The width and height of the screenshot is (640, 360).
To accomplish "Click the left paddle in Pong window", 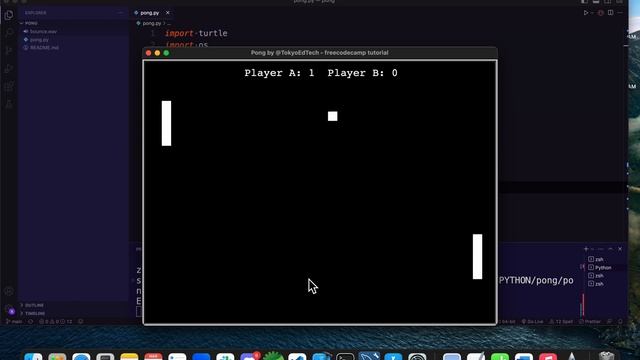I will (166, 123).
